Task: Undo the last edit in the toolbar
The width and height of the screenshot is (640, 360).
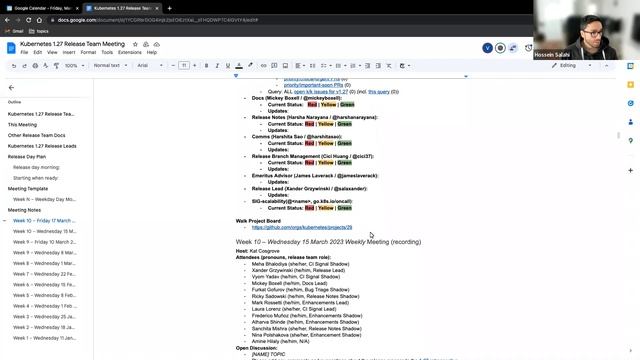Action: coord(14,66)
